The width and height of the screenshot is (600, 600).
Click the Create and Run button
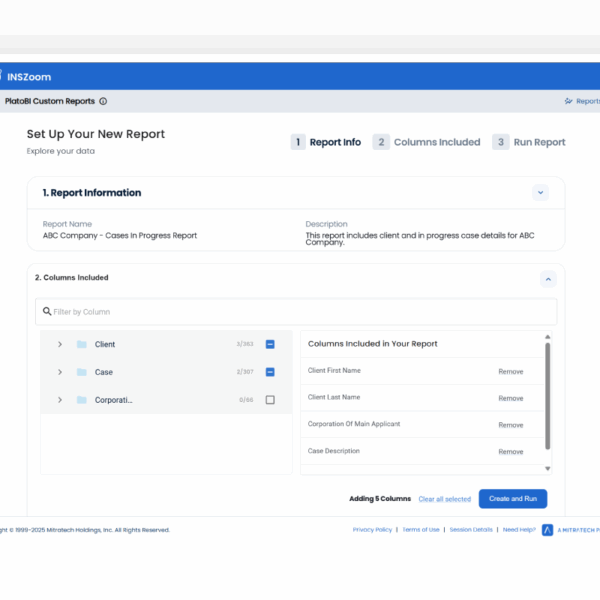pos(512,499)
